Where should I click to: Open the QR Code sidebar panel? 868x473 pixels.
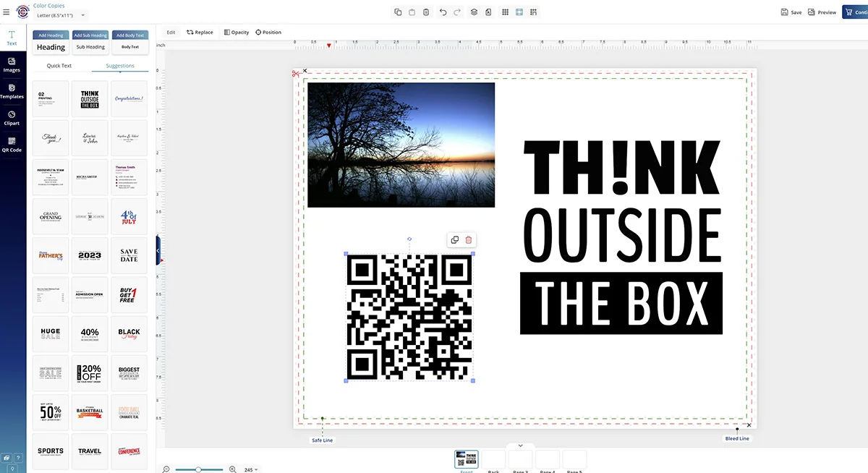(12, 145)
